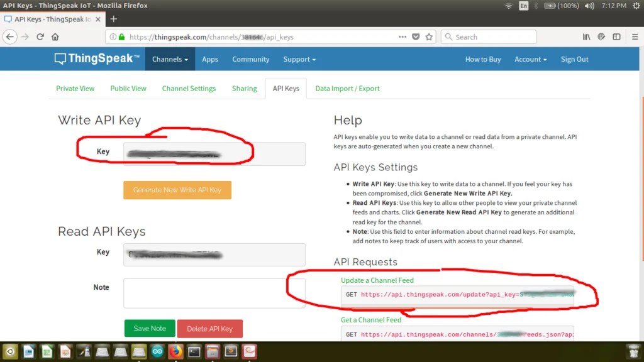Open LibreOffice Calc from the taskbar
The height and width of the screenshot is (362, 644).
47,352
